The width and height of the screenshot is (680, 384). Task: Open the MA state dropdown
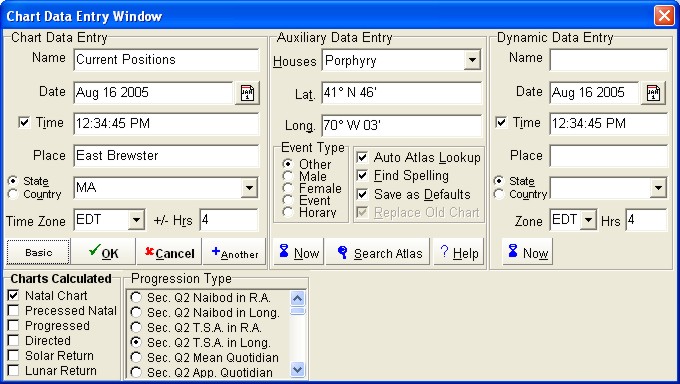point(249,188)
